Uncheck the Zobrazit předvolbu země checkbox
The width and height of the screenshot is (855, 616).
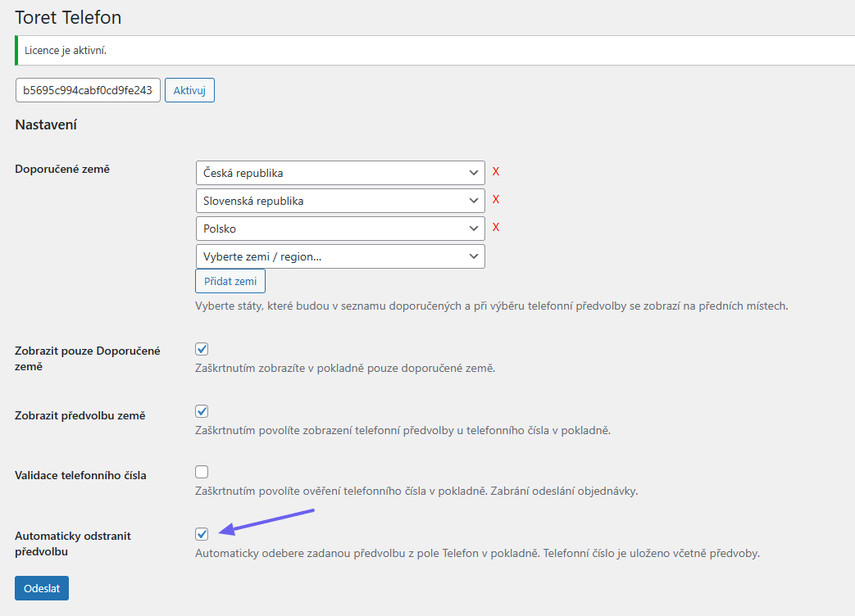pos(202,411)
